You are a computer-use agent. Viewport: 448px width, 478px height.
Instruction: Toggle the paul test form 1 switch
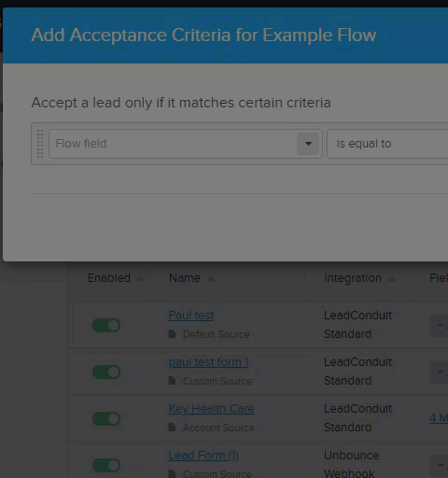point(106,373)
